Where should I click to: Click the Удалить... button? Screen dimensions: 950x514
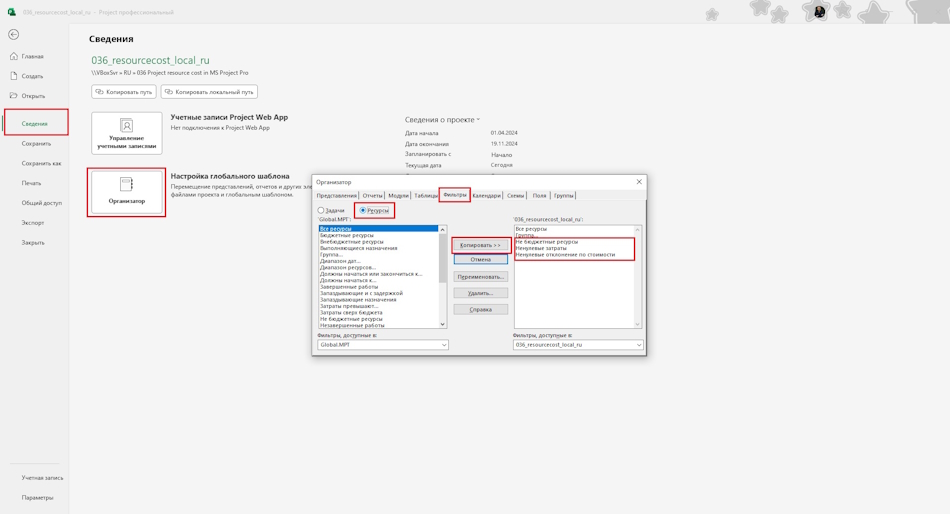tap(480, 293)
